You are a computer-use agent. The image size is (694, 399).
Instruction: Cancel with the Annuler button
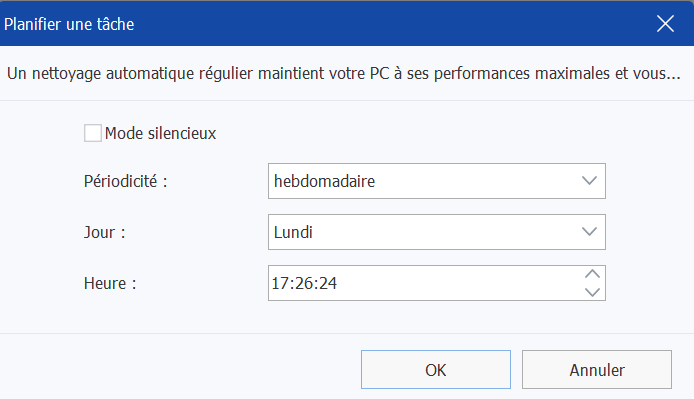click(x=597, y=370)
